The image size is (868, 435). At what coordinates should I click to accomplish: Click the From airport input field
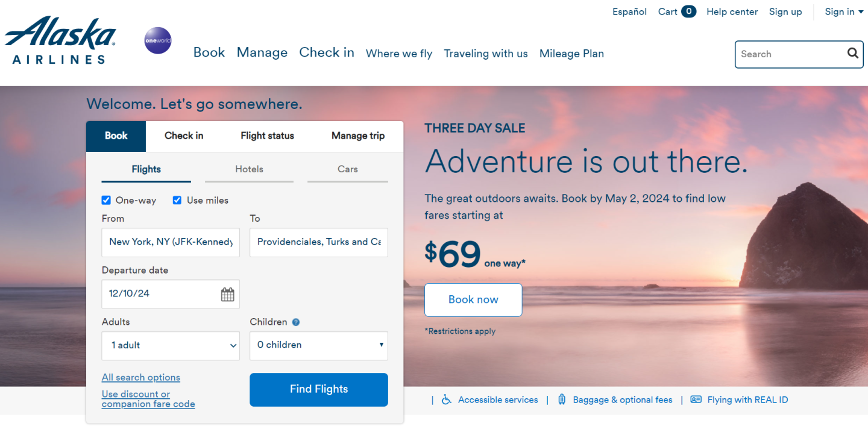point(171,242)
